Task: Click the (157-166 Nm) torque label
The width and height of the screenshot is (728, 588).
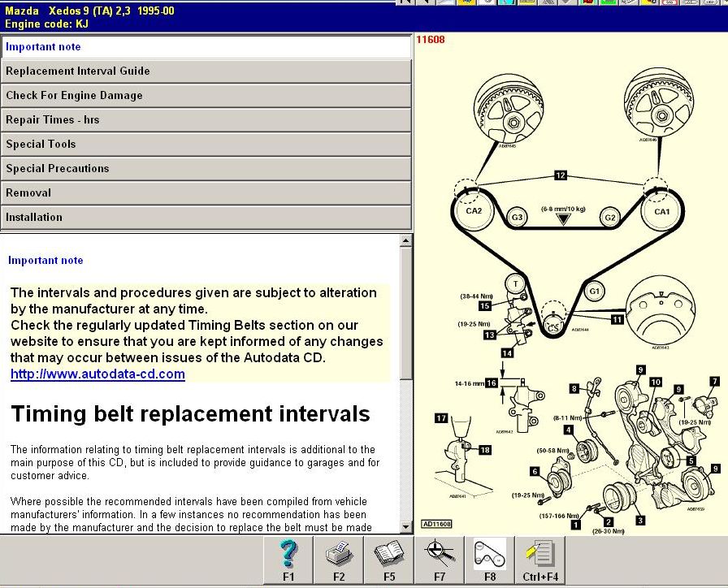Action: [559, 516]
